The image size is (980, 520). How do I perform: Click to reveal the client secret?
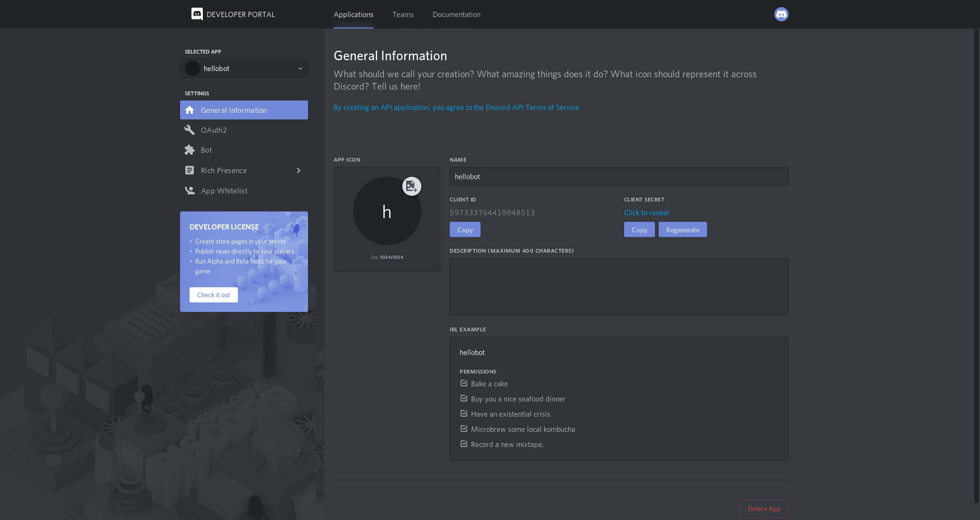point(646,212)
